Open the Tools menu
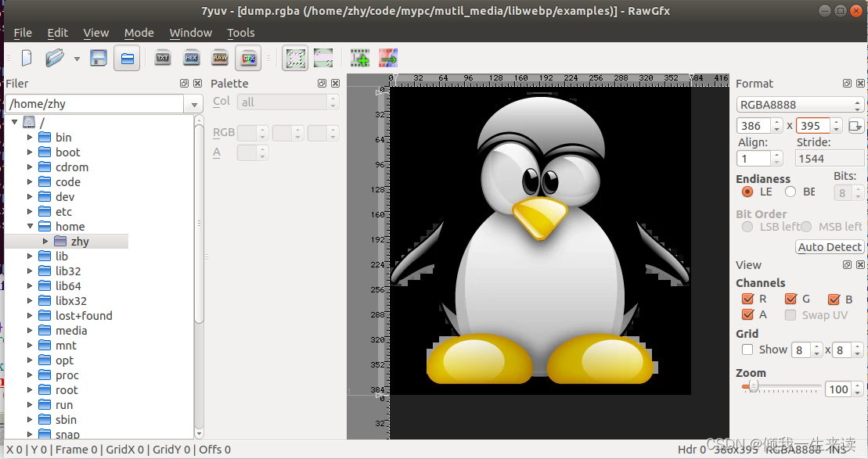Image resolution: width=868 pixels, height=459 pixels. tap(240, 32)
